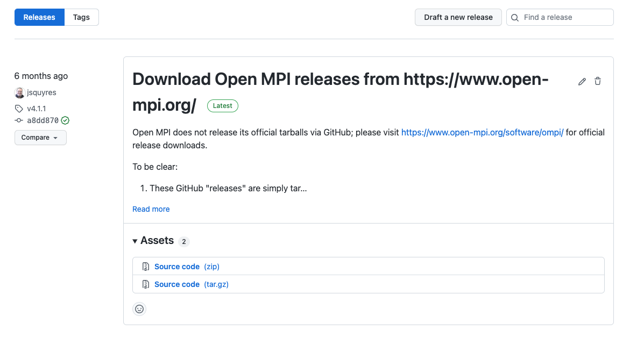Select the Releases tab
This screenshot has width=644, height=338.
(39, 17)
